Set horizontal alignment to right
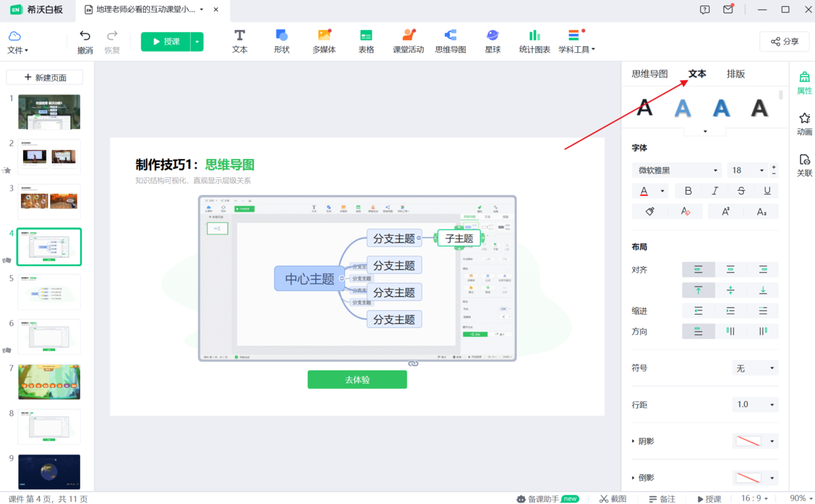815x504 pixels. [763, 270]
